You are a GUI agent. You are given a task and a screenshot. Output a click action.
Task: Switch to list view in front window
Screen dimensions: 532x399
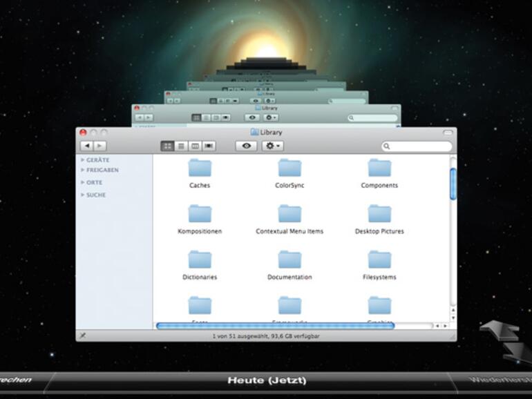coord(181,146)
